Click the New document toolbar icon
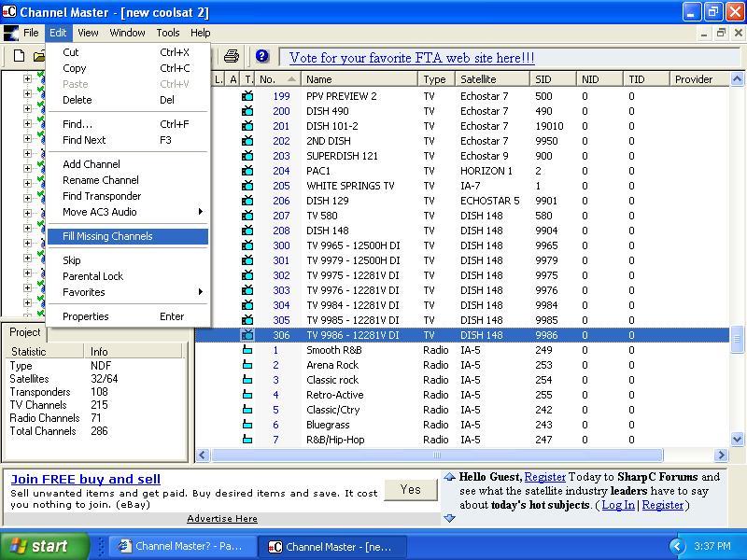747x560 pixels. coord(19,56)
